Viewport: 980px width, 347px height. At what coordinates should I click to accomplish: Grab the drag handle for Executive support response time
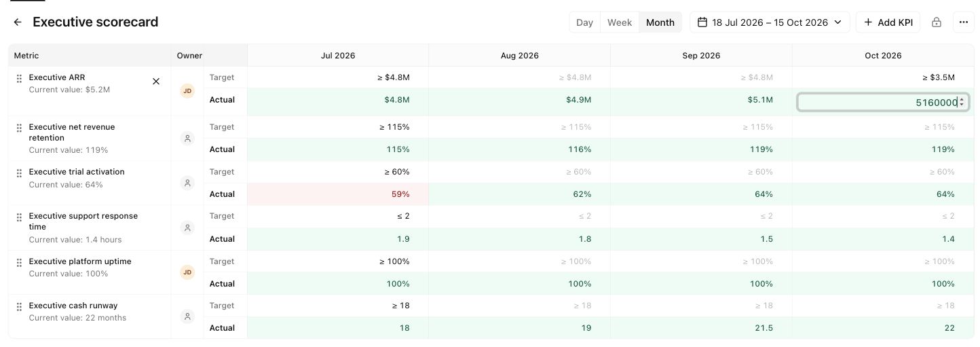tap(19, 217)
